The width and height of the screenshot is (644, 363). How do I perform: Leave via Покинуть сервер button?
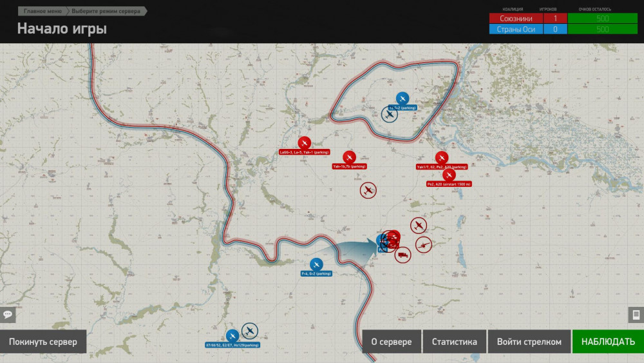pos(43,342)
